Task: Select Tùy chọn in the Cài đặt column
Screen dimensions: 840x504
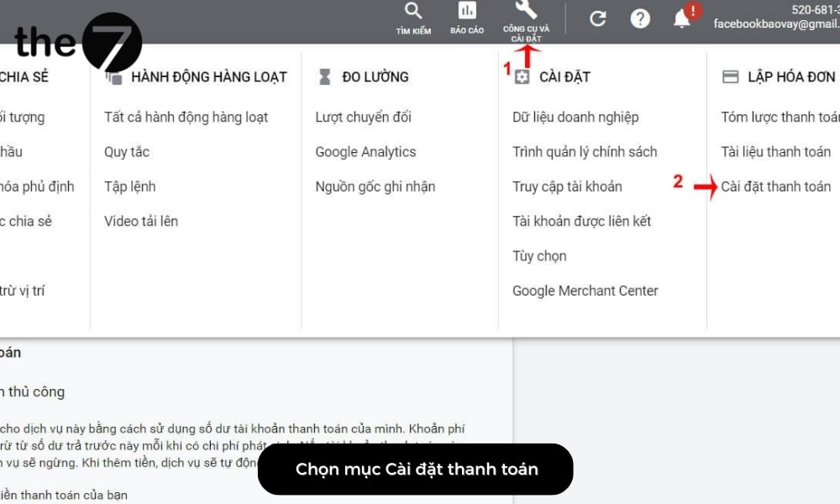Action: (x=539, y=256)
